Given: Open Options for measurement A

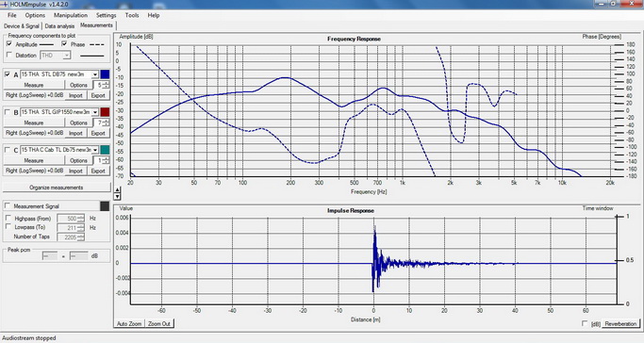Looking at the screenshot, I should [x=78, y=85].
